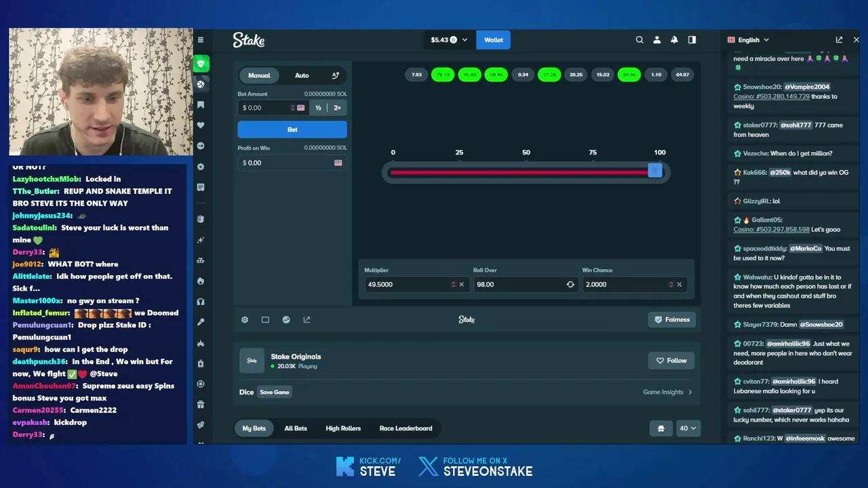
Task: Select the High Rollers tab
Action: pos(343,428)
